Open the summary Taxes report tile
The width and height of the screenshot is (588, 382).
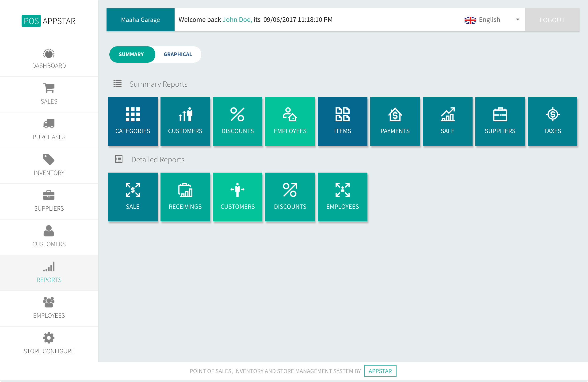[552, 121]
